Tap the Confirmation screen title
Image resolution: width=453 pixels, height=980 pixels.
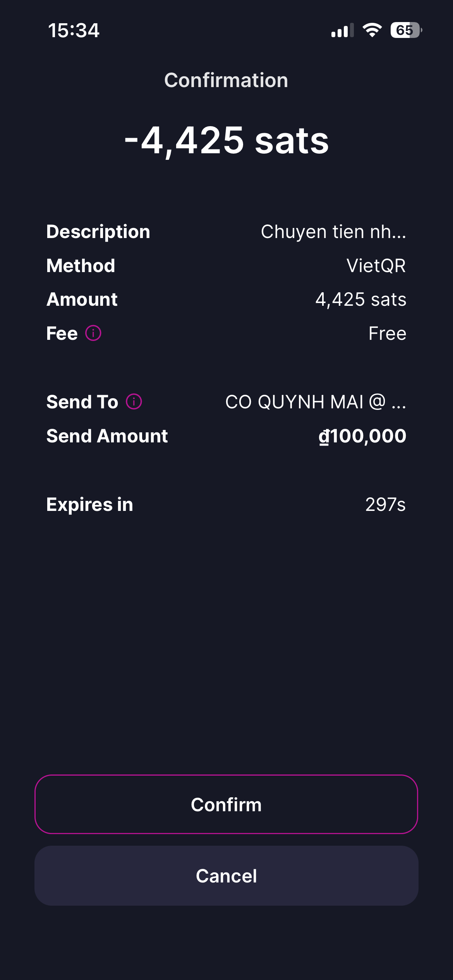226,81
